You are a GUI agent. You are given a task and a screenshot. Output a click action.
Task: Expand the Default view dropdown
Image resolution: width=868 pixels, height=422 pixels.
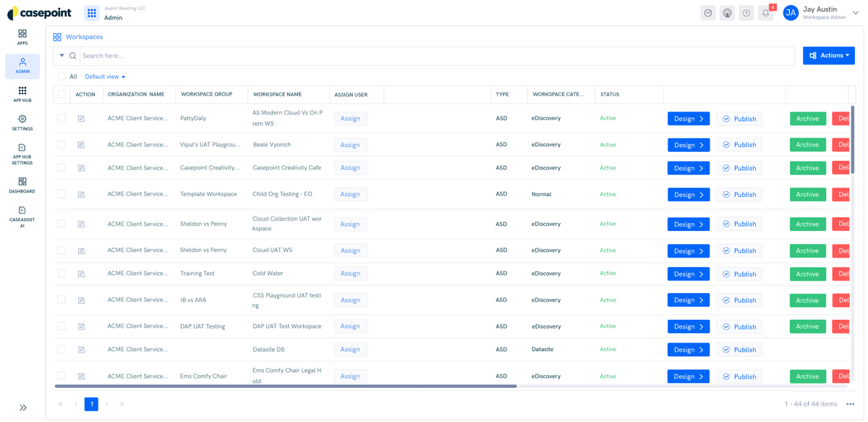pos(105,76)
